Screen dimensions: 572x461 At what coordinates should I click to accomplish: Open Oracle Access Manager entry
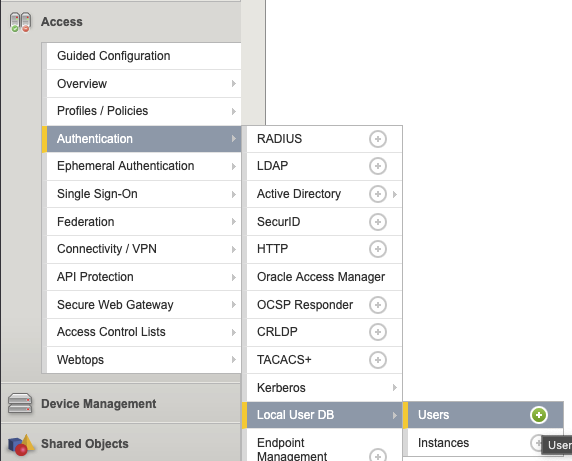(324, 277)
